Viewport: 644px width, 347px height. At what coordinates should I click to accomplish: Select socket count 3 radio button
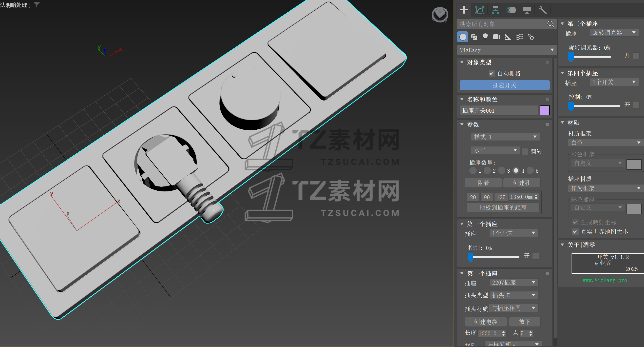(x=501, y=171)
